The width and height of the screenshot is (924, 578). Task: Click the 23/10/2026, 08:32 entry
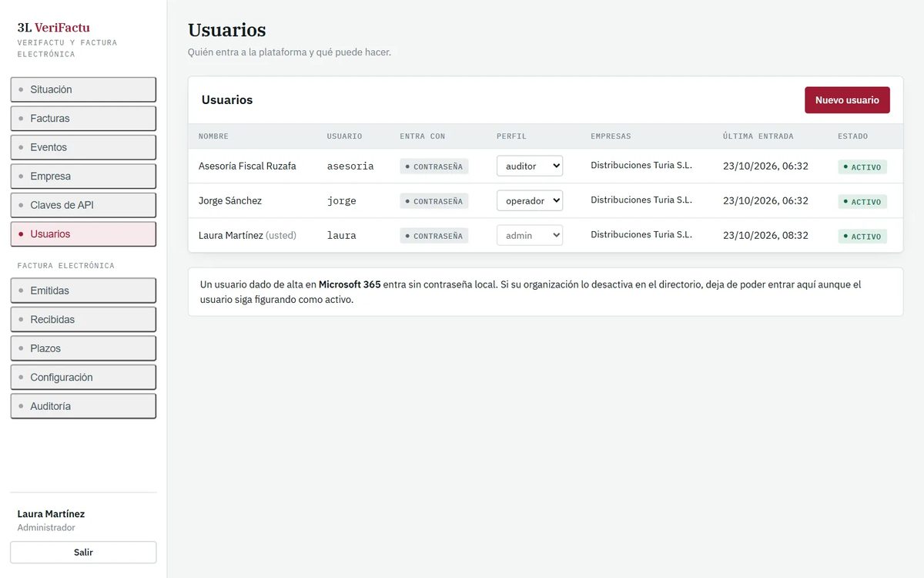click(x=765, y=235)
